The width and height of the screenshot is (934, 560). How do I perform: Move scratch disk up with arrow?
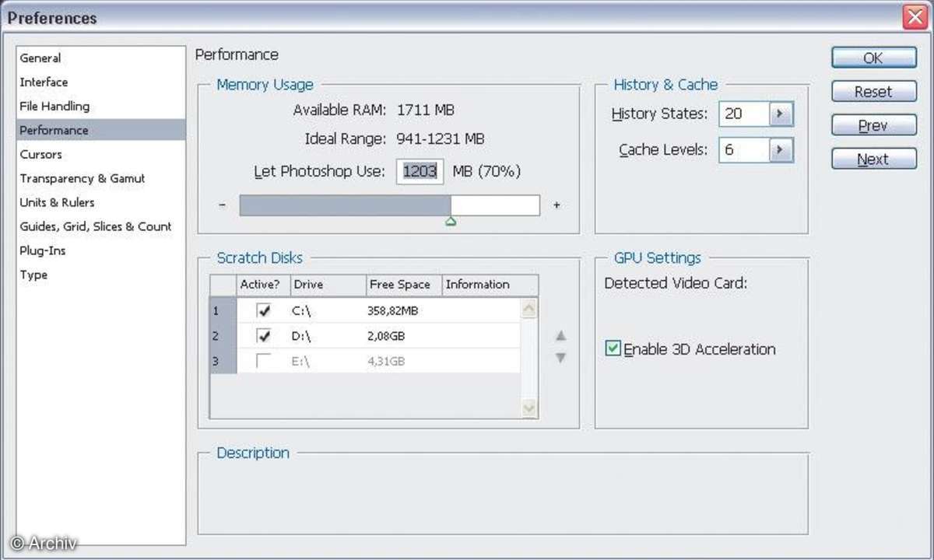coord(560,336)
